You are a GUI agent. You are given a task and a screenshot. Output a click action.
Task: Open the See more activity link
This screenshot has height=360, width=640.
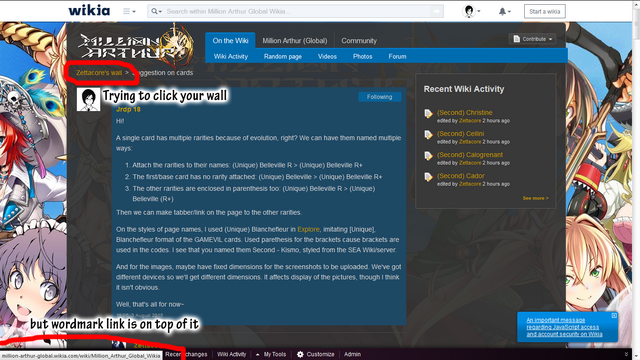[x=536, y=198]
